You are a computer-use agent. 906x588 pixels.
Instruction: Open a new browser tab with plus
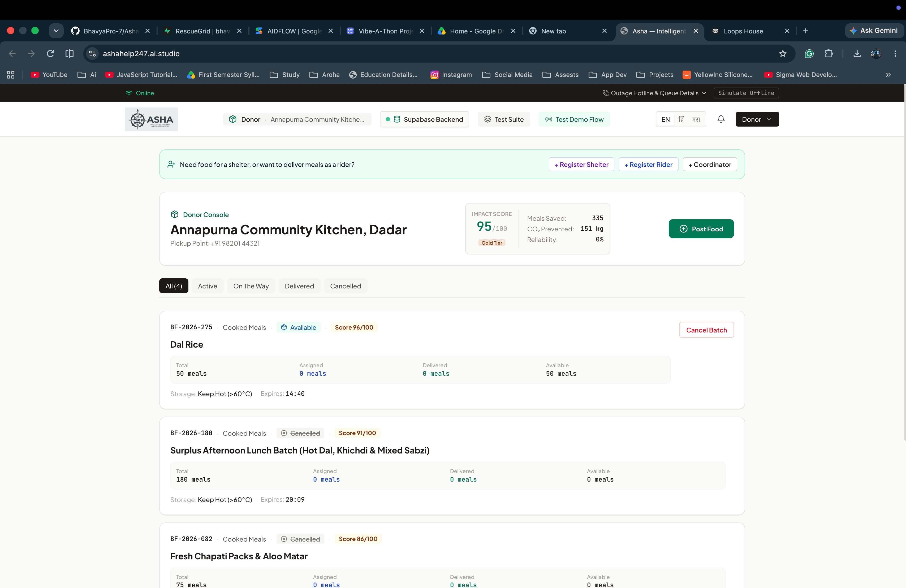click(x=805, y=31)
